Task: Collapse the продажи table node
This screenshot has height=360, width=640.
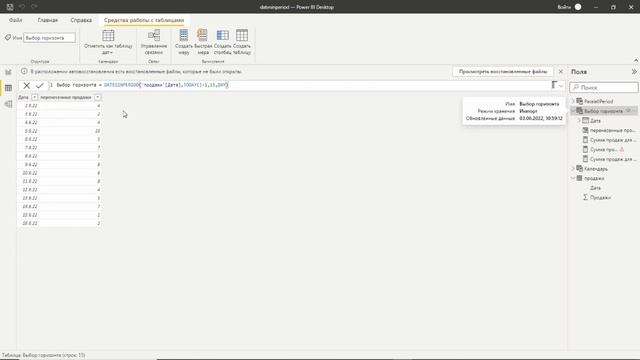Action: 573,178
